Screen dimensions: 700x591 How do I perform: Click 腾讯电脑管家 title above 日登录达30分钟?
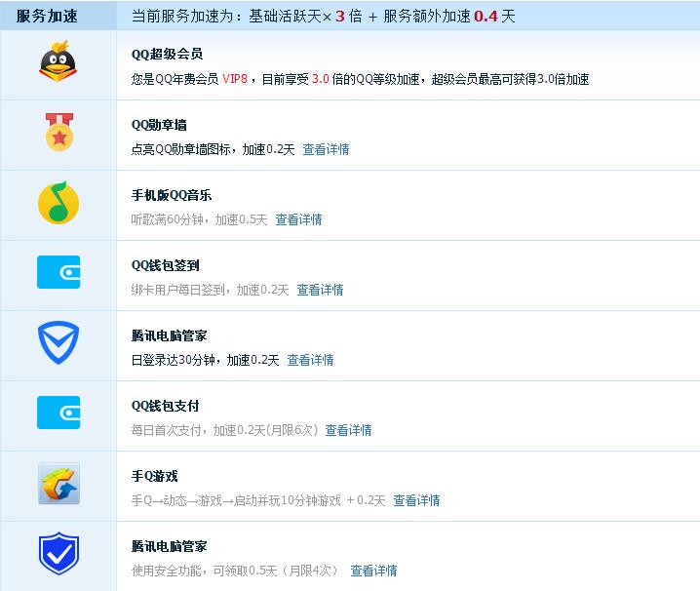click(170, 335)
